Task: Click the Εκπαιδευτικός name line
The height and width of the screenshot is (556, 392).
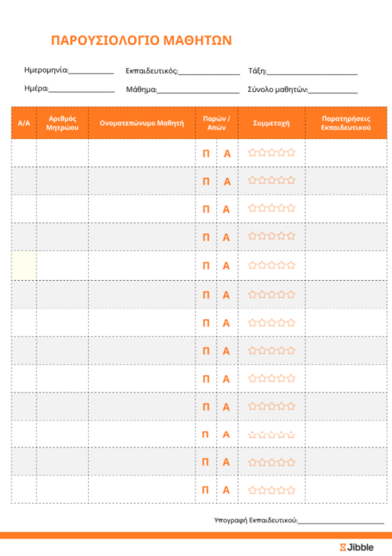Action: tap(209, 72)
